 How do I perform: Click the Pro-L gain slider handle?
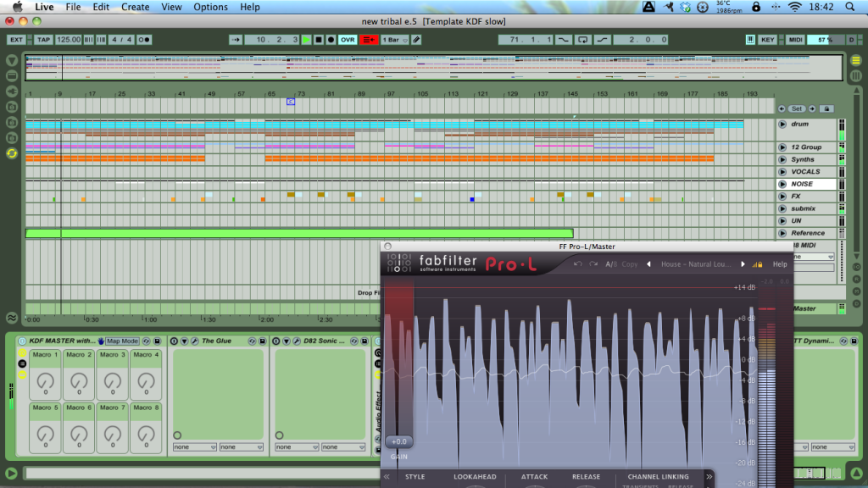398,441
